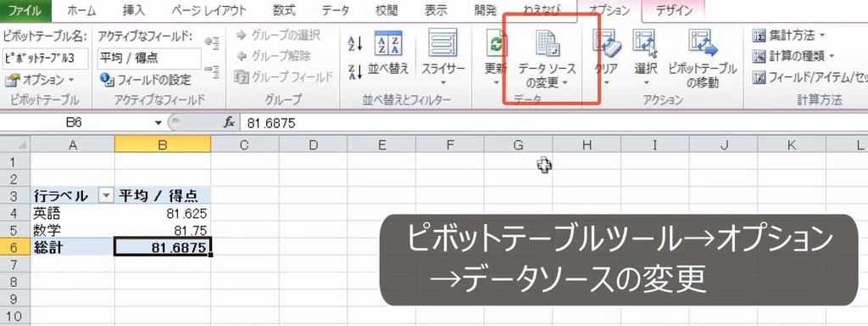
Task: Click データソースの変更 icon
Action: pyautogui.click(x=547, y=44)
